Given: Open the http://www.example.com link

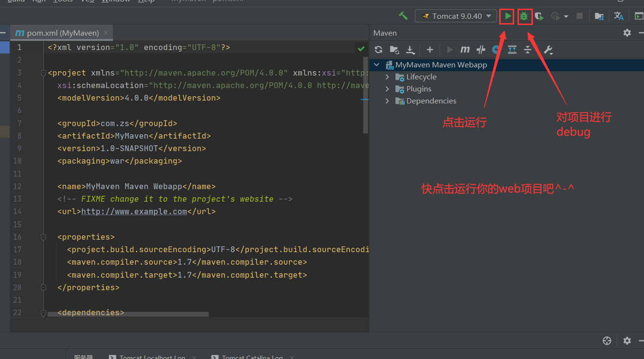Looking at the screenshot, I should coord(134,212).
